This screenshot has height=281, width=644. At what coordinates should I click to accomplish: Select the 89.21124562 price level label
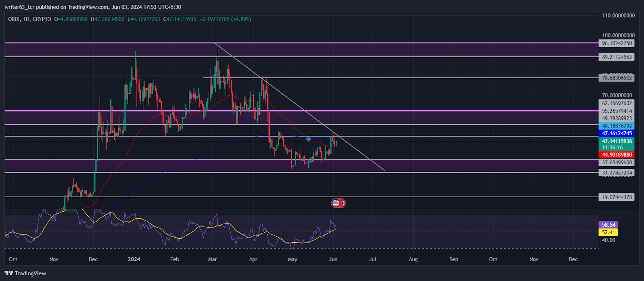[617, 57]
